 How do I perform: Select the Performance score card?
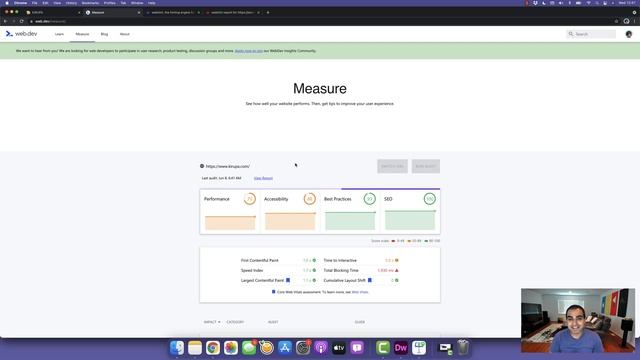pyautogui.click(x=230, y=212)
